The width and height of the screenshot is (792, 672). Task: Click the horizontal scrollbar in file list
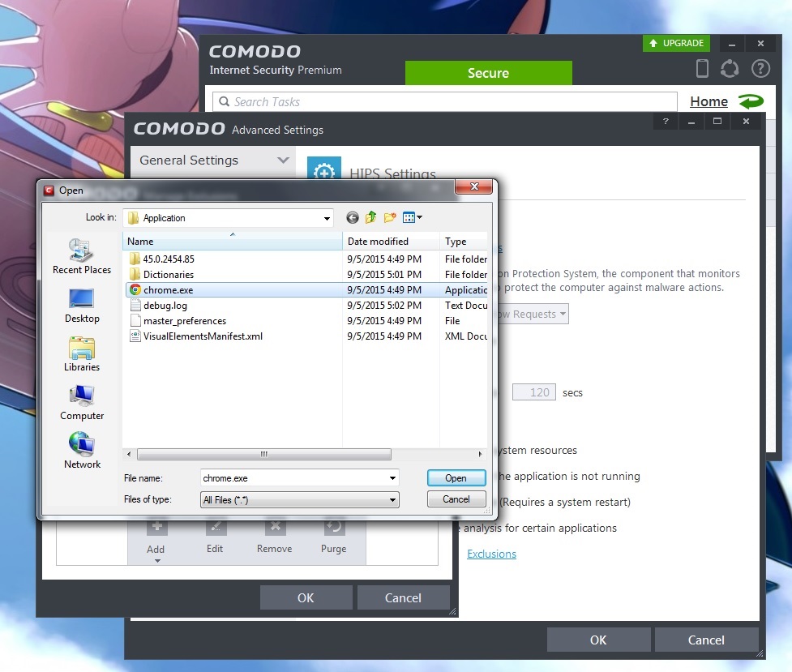click(x=264, y=454)
